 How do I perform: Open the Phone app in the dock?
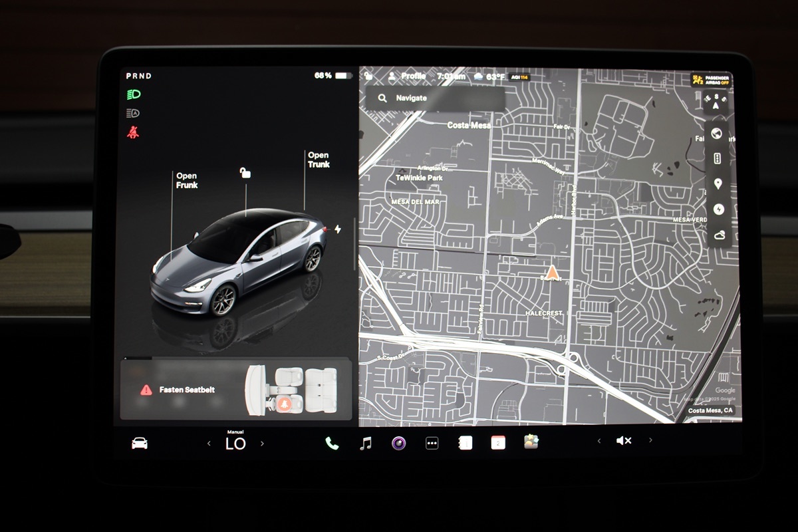pyautogui.click(x=331, y=443)
